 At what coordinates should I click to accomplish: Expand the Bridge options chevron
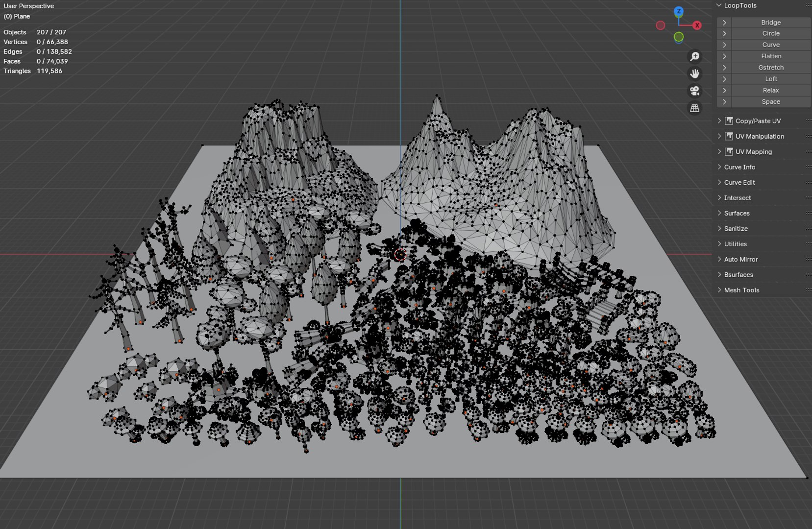(724, 23)
